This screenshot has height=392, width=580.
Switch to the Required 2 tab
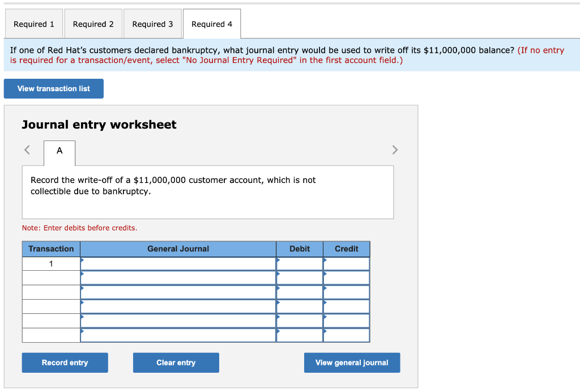tap(93, 24)
